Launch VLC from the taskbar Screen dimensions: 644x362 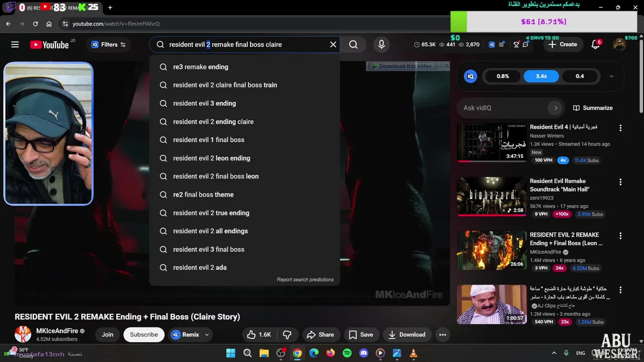[414, 353]
